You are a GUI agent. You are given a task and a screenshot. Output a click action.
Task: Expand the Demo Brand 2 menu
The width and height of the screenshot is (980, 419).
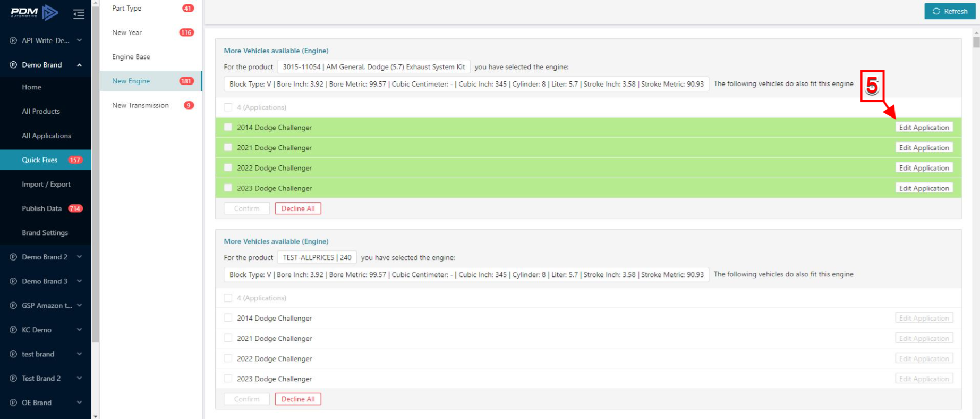coord(79,257)
